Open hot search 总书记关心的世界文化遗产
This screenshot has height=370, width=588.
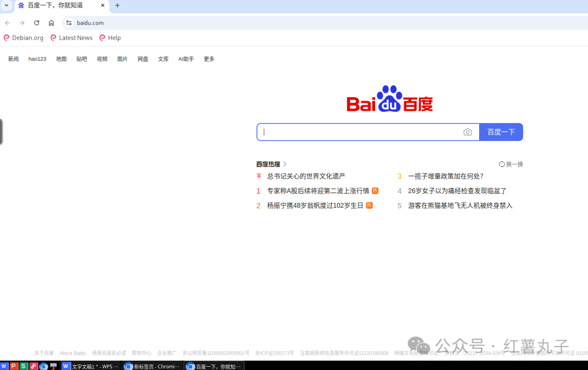pyautogui.click(x=306, y=176)
